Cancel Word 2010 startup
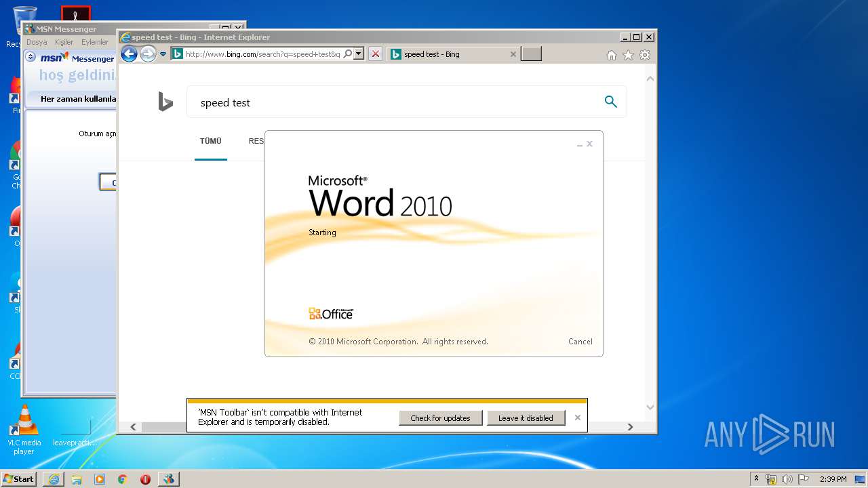 pos(580,342)
